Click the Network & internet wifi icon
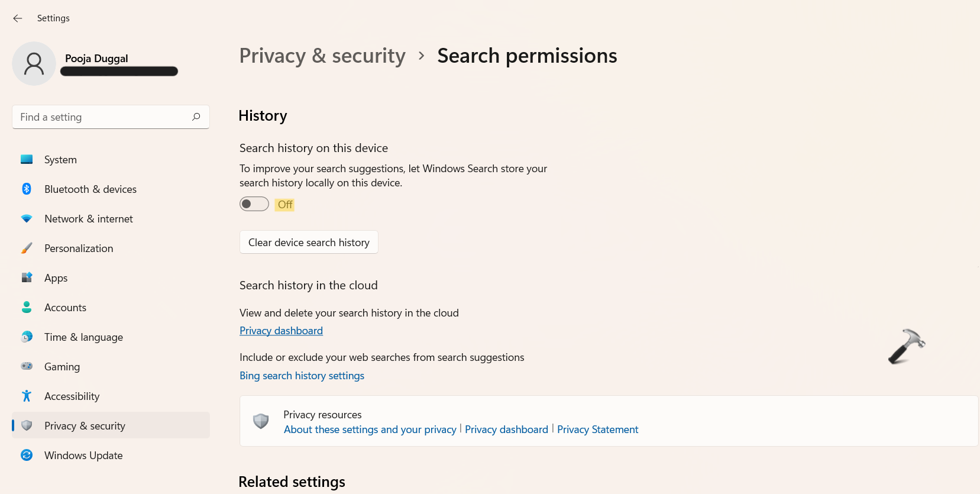980x494 pixels. click(27, 218)
